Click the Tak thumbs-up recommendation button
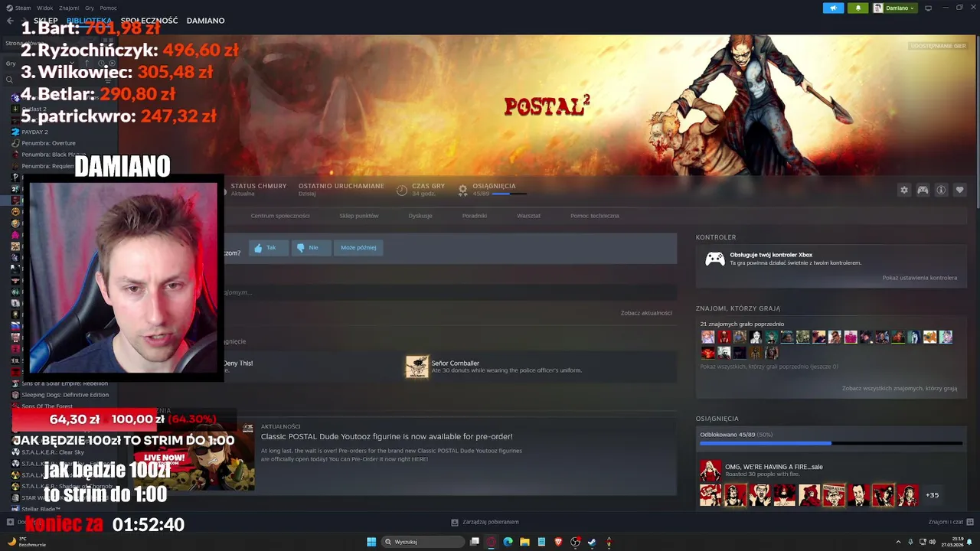 pos(268,248)
